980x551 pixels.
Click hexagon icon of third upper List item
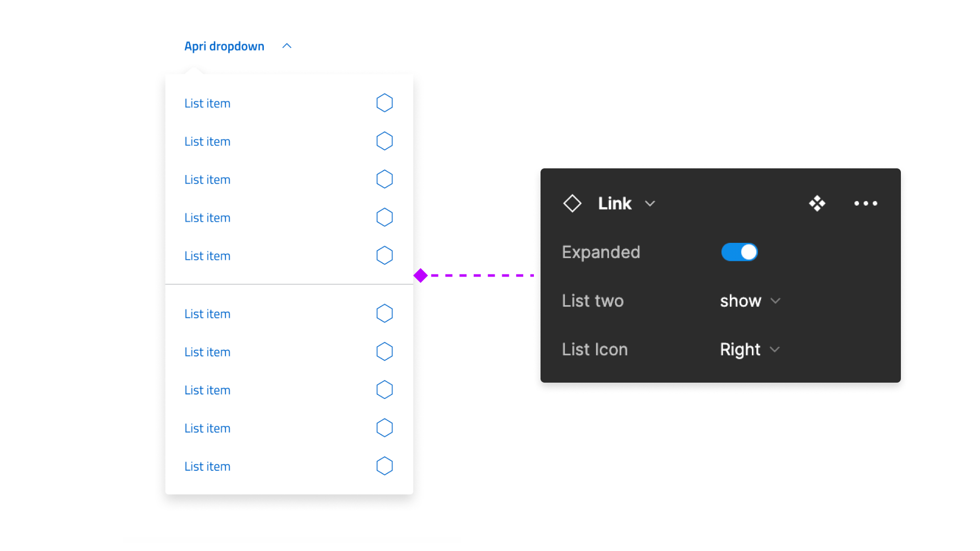pos(384,179)
